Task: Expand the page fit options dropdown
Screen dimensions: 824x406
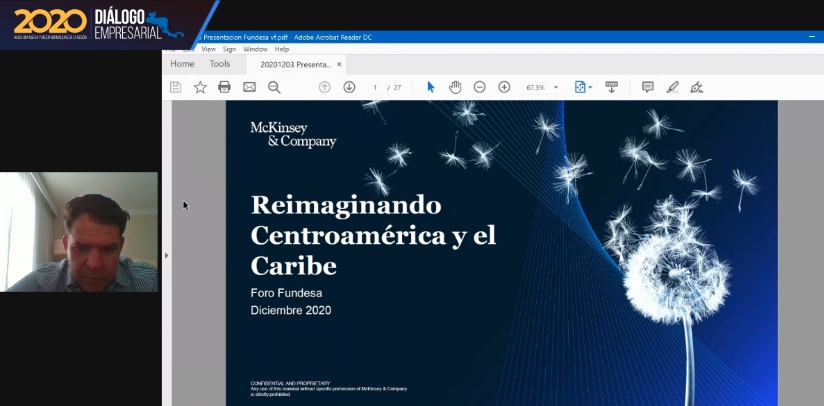Action: click(583, 87)
